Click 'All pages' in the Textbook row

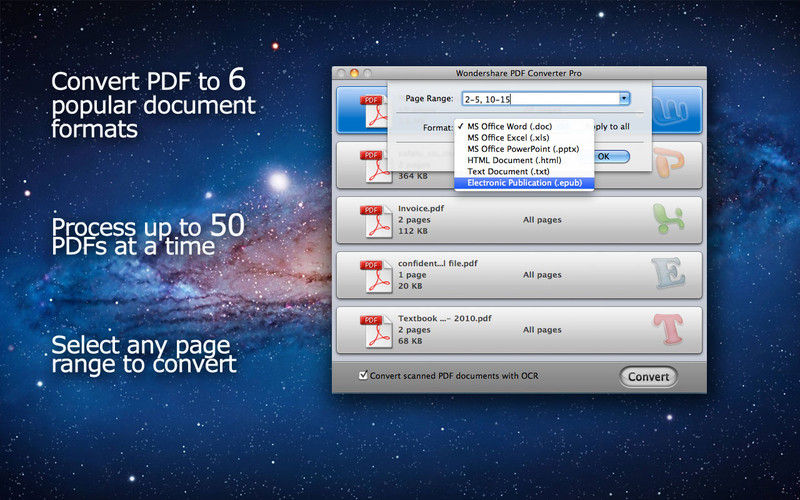(x=542, y=330)
